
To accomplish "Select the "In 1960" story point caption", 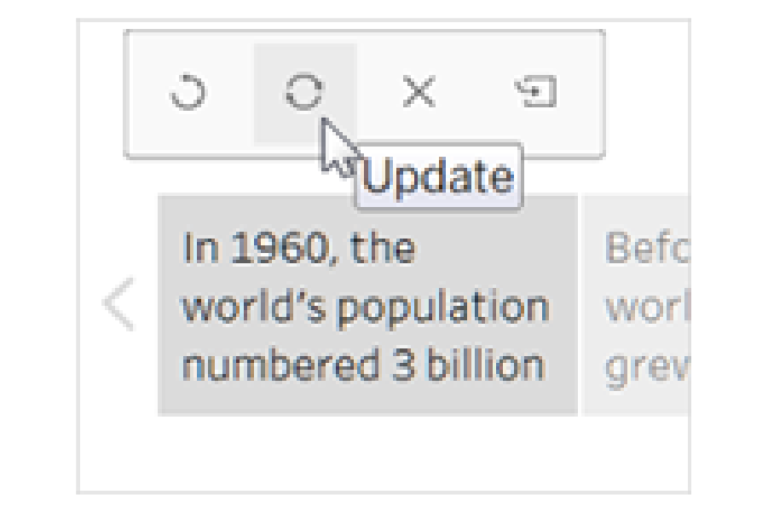I will point(367,305).
